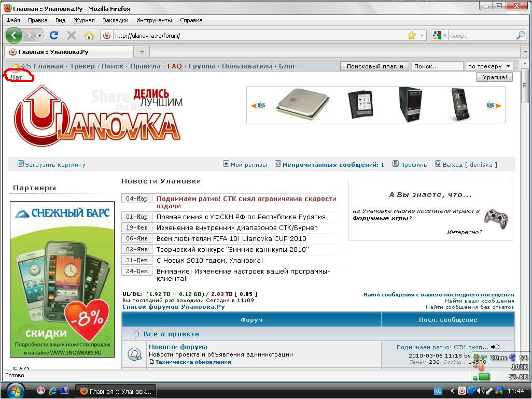Image resolution: width=532 pixels, height=399 pixels.
Task: Open the Блог nav link
Action: (x=287, y=66)
